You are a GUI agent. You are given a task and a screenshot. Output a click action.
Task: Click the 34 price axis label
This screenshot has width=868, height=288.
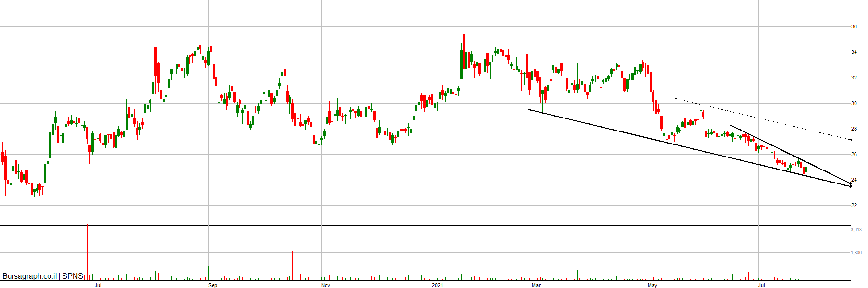pyautogui.click(x=854, y=52)
